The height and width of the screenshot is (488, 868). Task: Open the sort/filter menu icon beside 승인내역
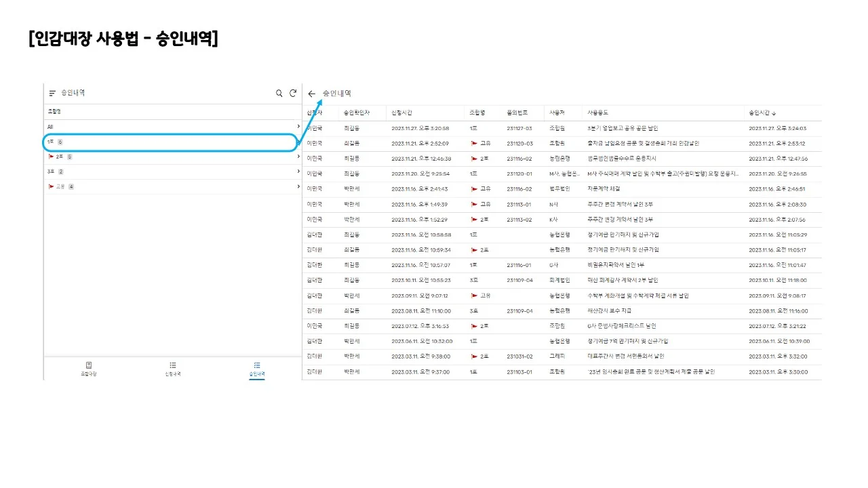click(x=52, y=94)
